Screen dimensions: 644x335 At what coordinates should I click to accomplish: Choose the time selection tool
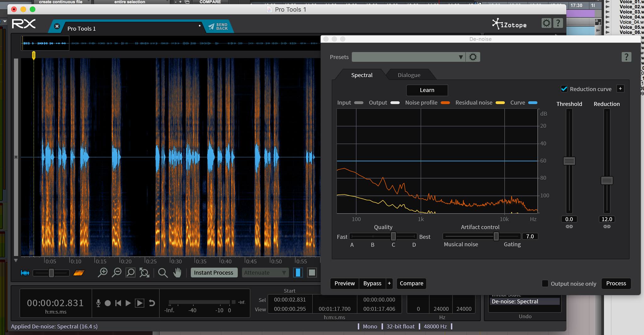coord(298,272)
